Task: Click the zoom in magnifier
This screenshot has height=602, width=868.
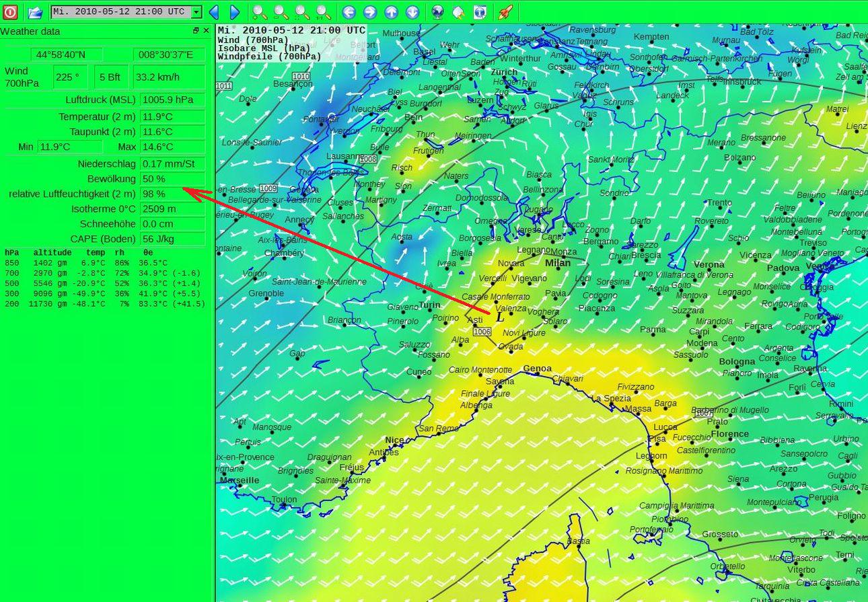Action: [x=260, y=11]
